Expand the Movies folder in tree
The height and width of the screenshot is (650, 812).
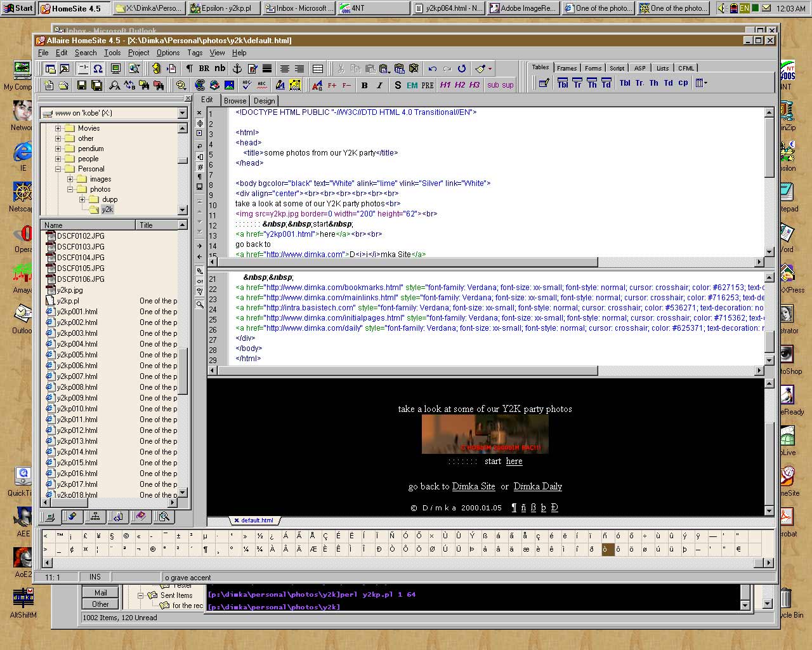click(x=58, y=128)
